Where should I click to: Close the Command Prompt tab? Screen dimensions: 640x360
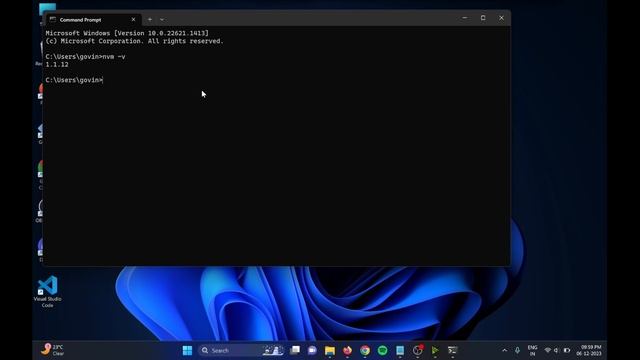pos(133,20)
